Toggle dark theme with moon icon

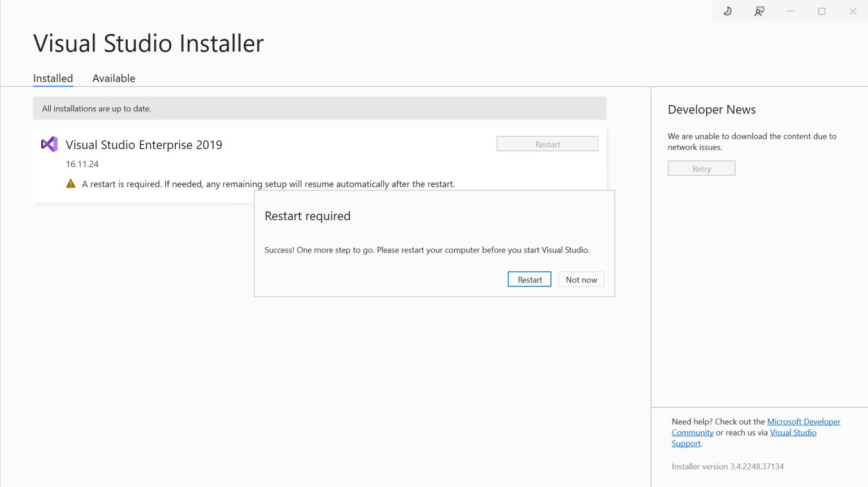click(x=727, y=11)
